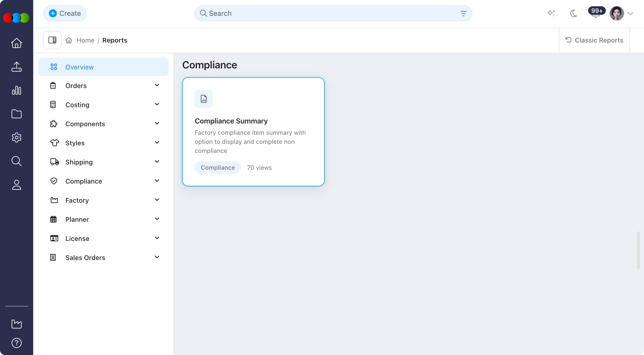Viewport: 644px width, 355px height.
Task: Click the Costing calculator icon
Action: (x=53, y=105)
